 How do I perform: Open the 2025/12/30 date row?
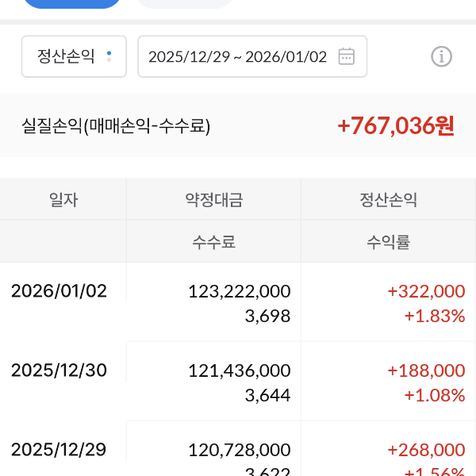tap(59, 370)
